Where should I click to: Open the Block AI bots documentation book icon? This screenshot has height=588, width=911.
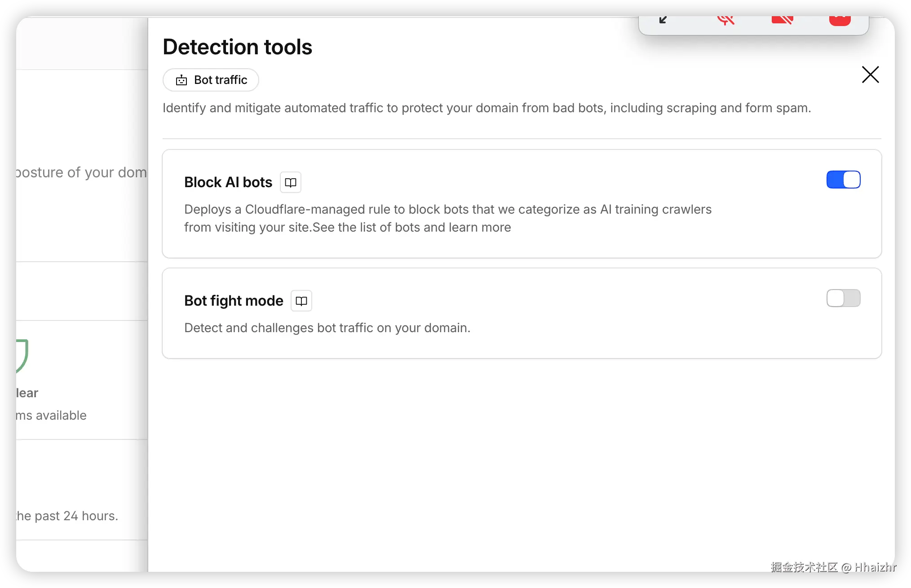(290, 183)
